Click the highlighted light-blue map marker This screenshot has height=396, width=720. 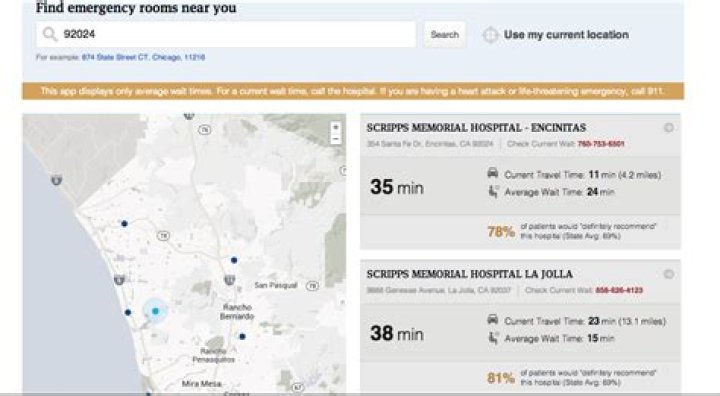(155, 311)
